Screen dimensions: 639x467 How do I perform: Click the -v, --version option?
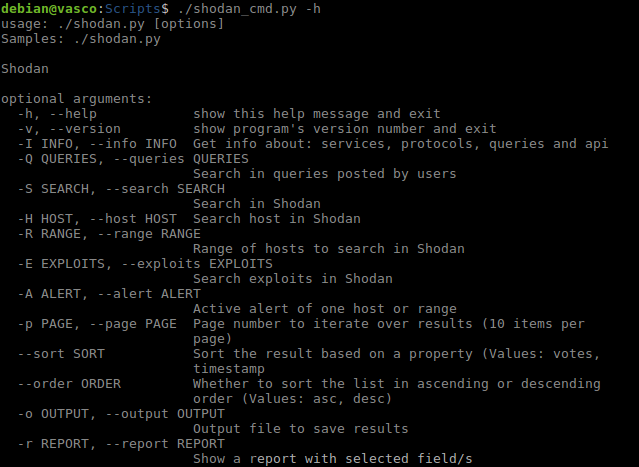tap(68, 128)
